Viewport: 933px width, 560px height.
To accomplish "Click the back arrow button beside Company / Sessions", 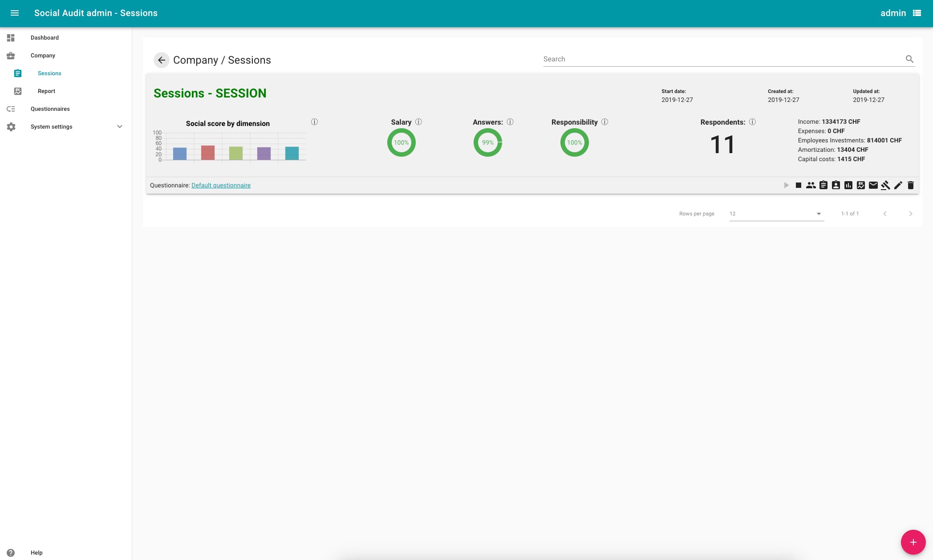I will coord(161,60).
